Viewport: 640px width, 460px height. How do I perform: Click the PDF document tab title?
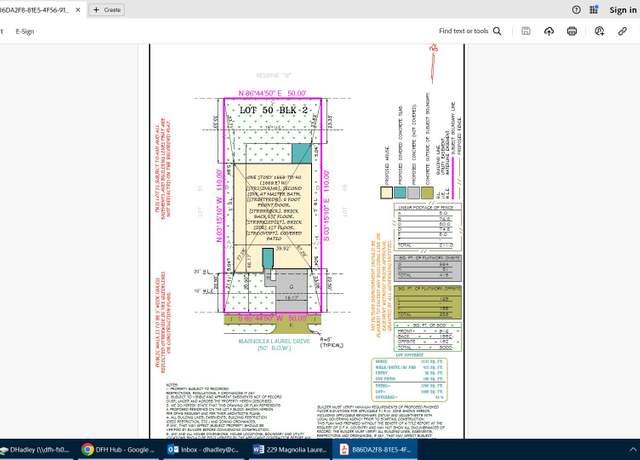34,10
